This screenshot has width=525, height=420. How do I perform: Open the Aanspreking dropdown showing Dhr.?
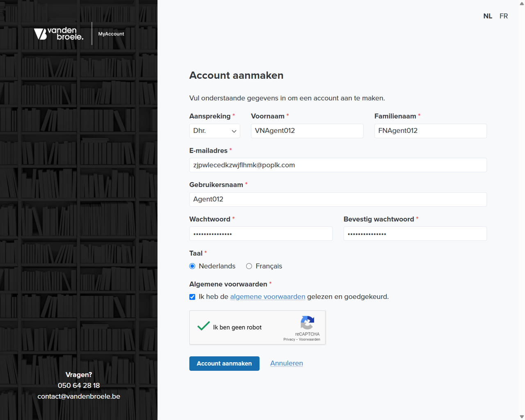[x=215, y=131]
